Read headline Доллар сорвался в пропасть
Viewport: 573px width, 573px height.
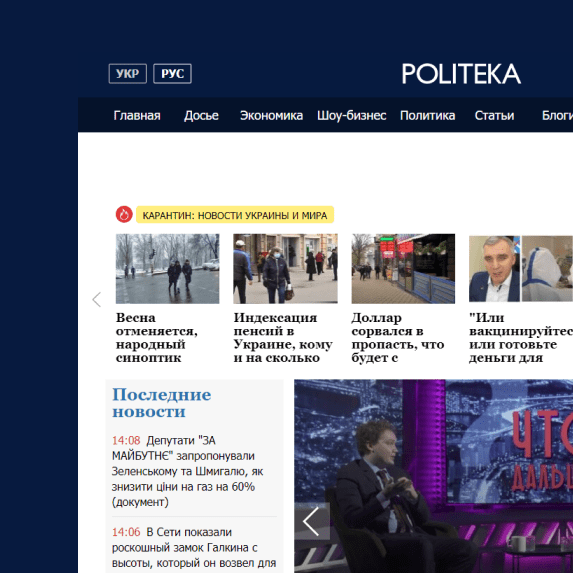398,338
